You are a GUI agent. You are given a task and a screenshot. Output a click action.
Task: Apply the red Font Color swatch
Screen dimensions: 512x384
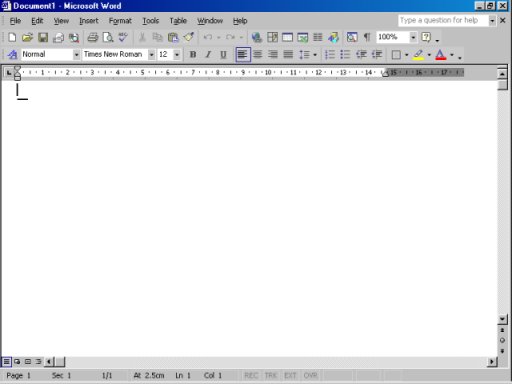coord(441,54)
